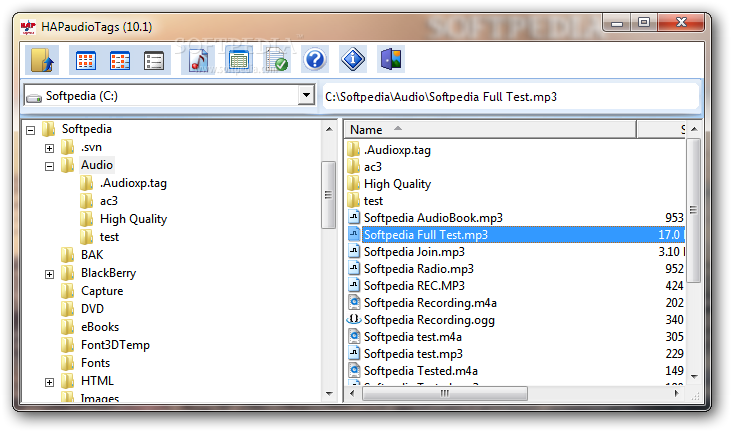Switch to large icons view
732x432 pixels.
(86, 61)
